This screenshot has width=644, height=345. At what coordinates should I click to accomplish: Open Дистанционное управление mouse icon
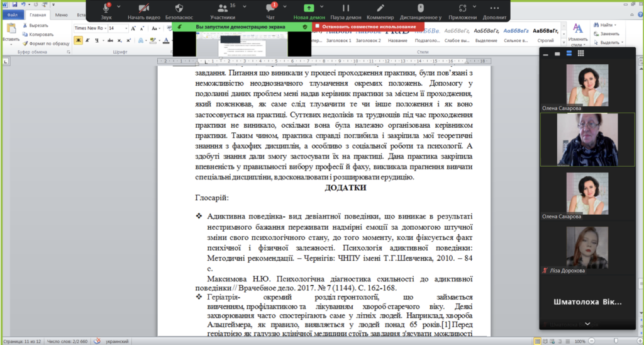coord(421,11)
